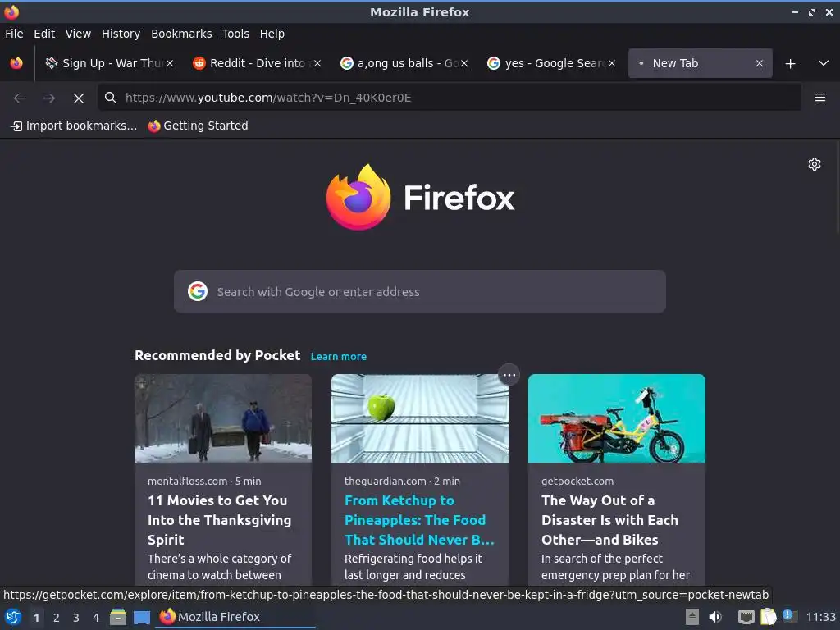840x630 pixels.
Task: Open the Thanksgiving movies article thumbnail
Action: [x=223, y=418]
